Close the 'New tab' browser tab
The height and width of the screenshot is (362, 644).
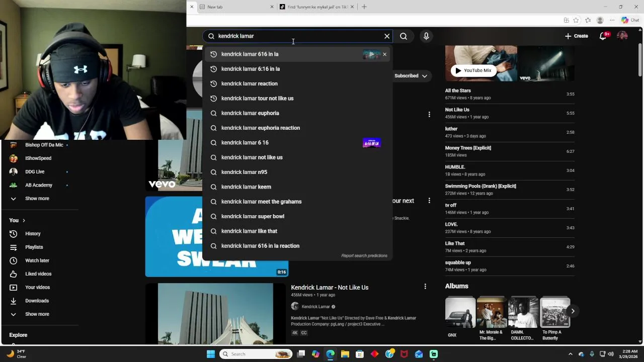point(272,7)
